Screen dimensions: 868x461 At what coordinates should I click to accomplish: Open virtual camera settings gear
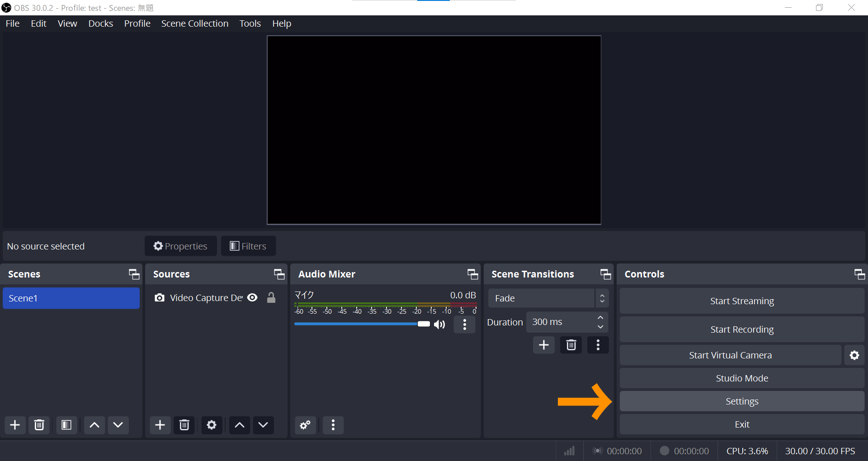point(854,355)
